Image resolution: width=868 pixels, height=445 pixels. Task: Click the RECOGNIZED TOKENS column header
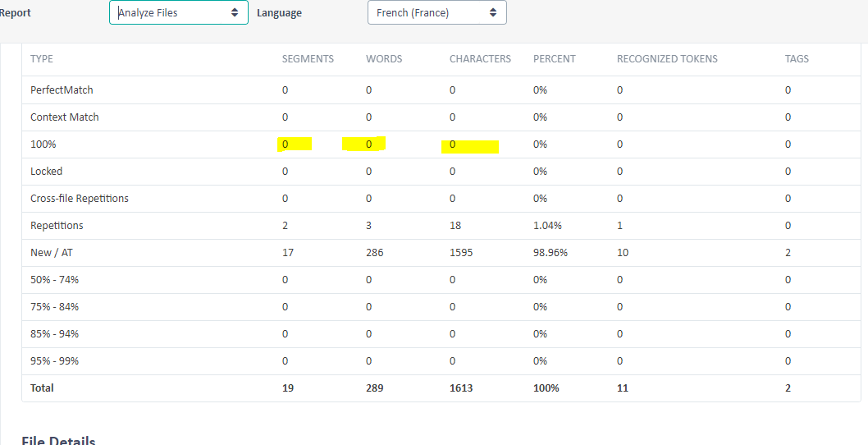pyautogui.click(x=667, y=59)
